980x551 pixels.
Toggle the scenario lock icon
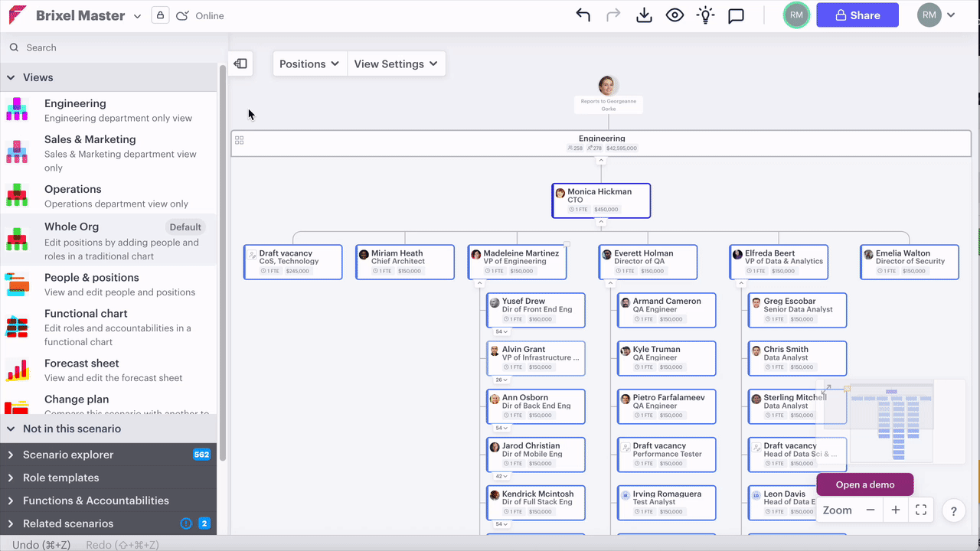click(x=159, y=15)
